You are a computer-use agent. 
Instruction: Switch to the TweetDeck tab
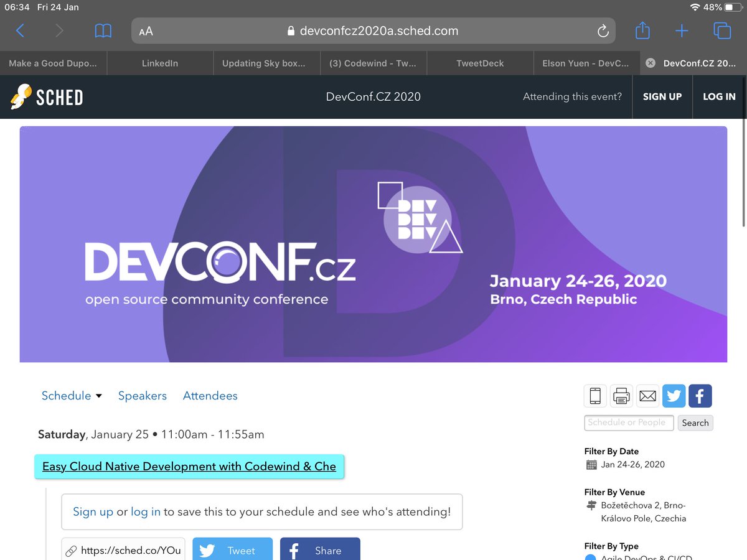tap(480, 63)
